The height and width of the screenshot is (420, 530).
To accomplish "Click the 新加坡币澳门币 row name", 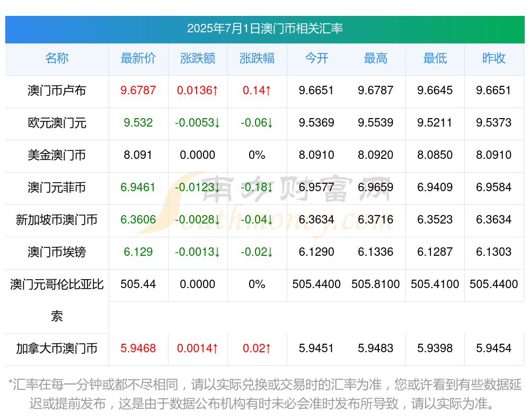I will point(57,220).
